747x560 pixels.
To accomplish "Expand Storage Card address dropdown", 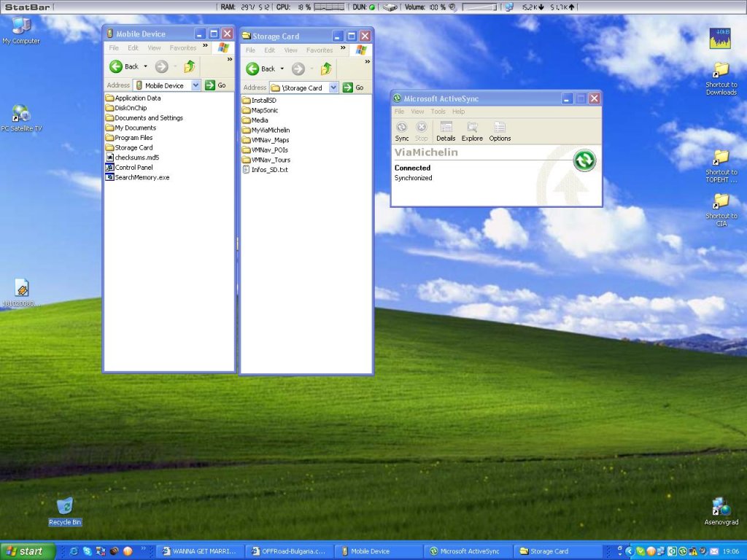I will pyautogui.click(x=333, y=87).
